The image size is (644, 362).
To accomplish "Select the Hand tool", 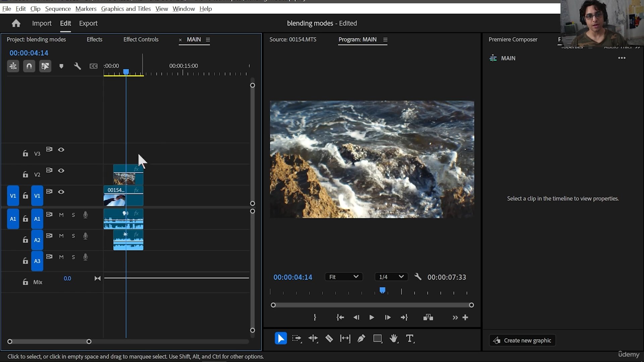I will [394, 339].
